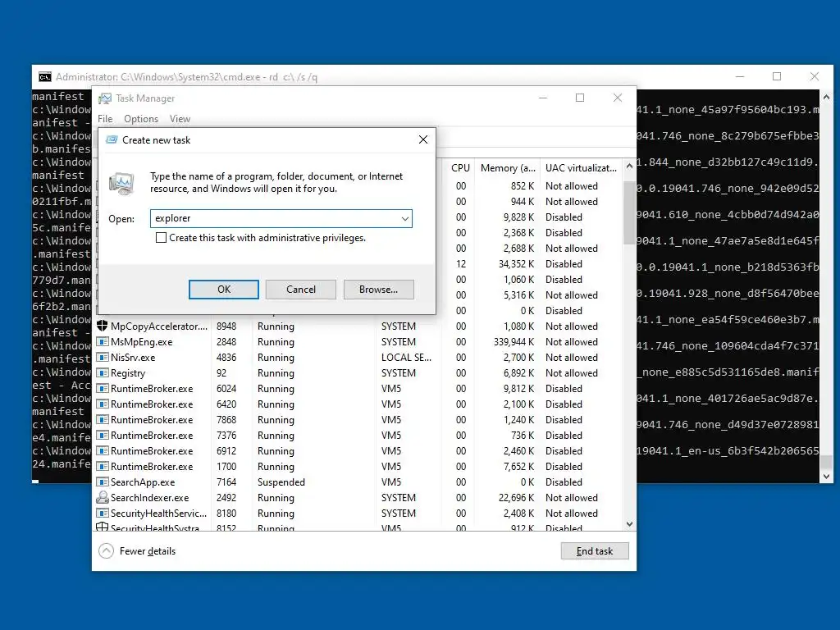Click the Task Manager title bar icon
Viewport: 840px width, 630px height.
(x=105, y=98)
